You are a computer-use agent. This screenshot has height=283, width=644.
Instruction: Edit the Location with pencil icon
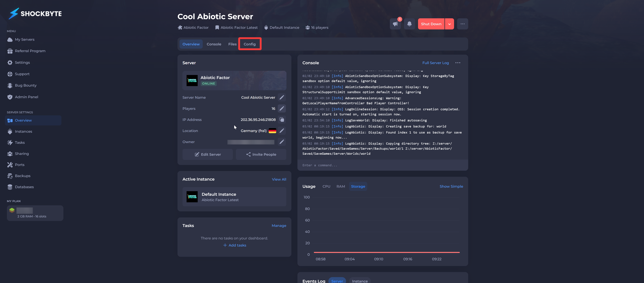[x=282, y=131]
